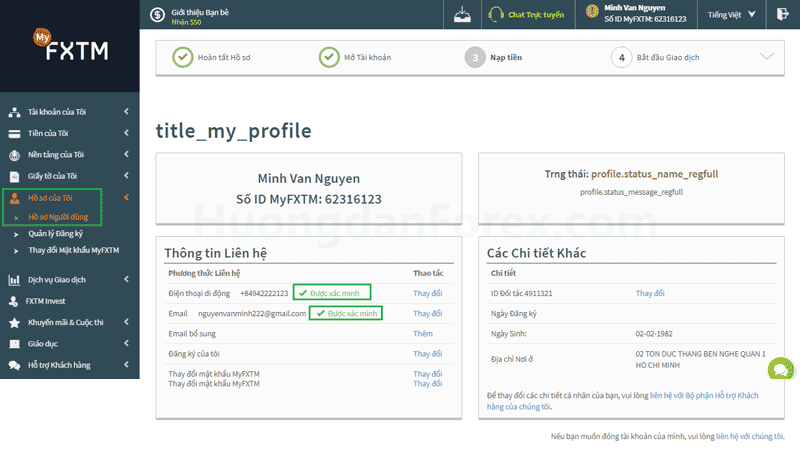Click the headset live chat icon
800x454 pixels.
[x=495, y=14]
